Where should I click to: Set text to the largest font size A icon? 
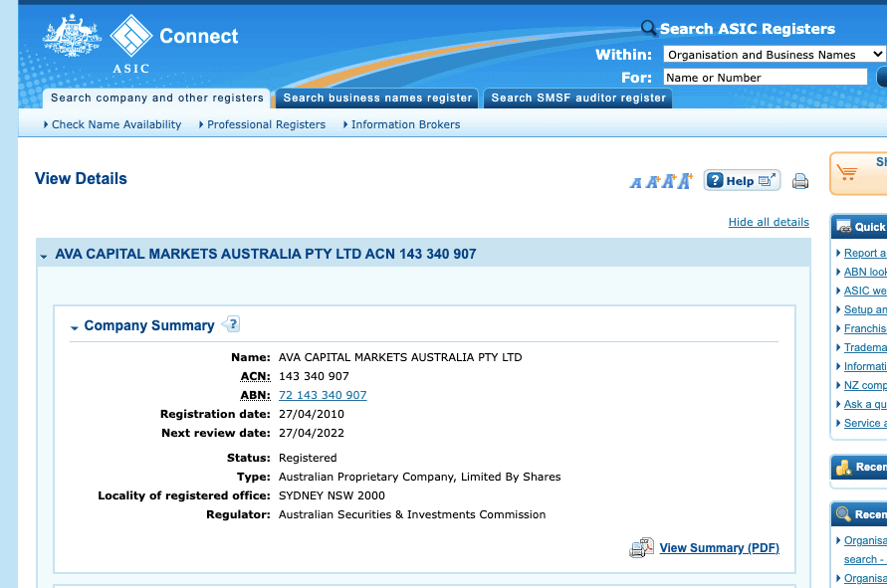coord(686,181)
